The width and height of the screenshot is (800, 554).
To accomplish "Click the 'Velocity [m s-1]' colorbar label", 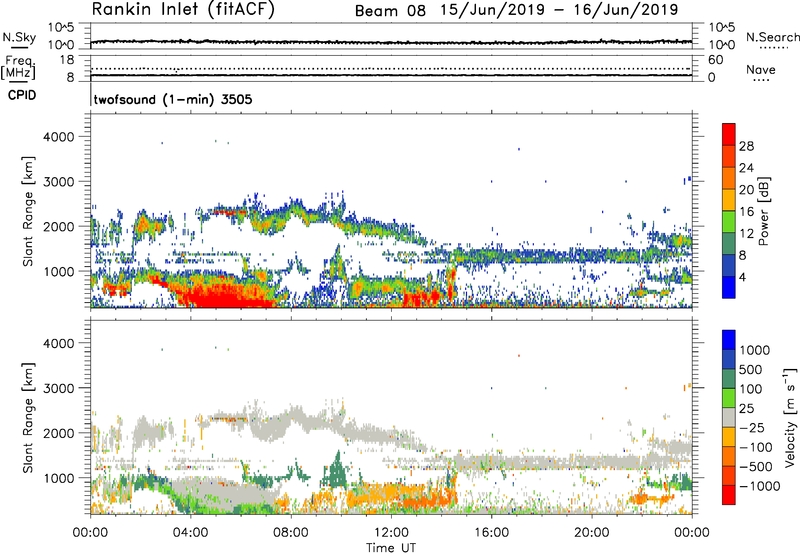I will pos(790,417).
